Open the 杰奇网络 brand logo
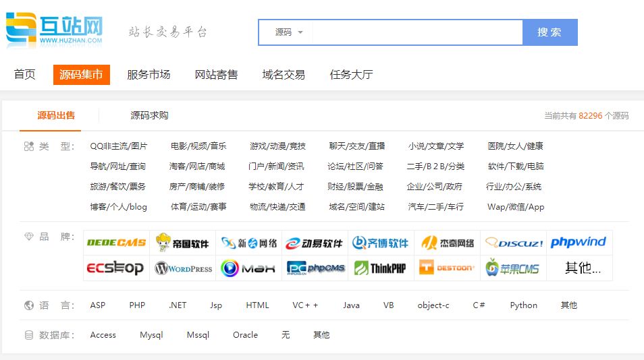Screen dimensions: 644x360 click(447, 243)
